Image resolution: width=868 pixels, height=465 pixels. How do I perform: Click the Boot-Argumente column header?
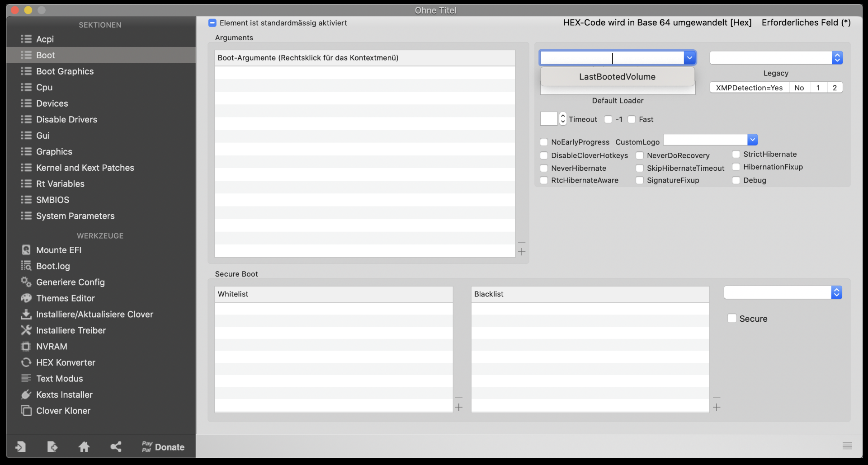(365, 58)
